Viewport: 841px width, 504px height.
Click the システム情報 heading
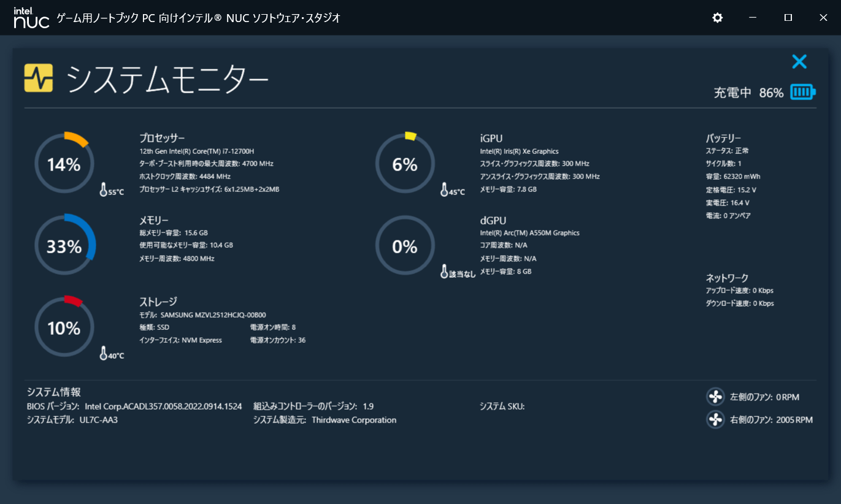[x=54, y=392]
